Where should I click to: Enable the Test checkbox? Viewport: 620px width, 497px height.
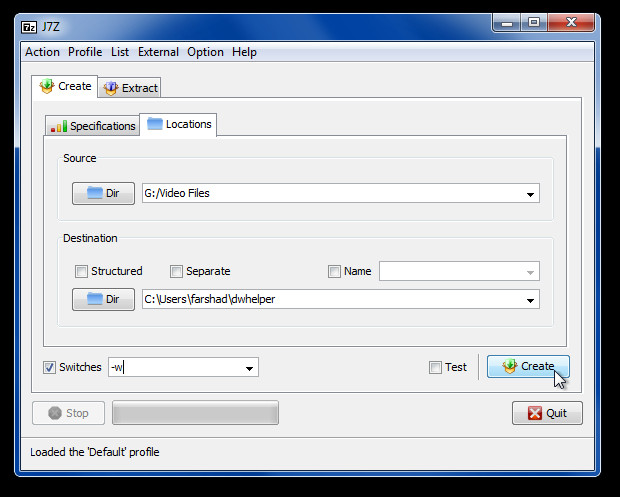coord(435,367)
